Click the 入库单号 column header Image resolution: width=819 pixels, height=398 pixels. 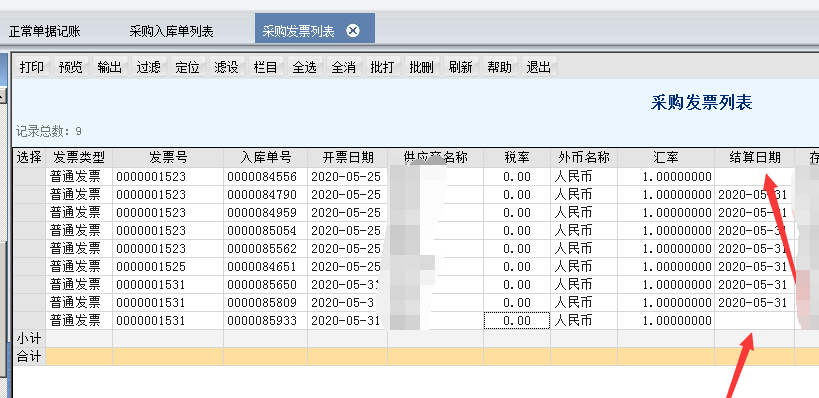(265, 158)
